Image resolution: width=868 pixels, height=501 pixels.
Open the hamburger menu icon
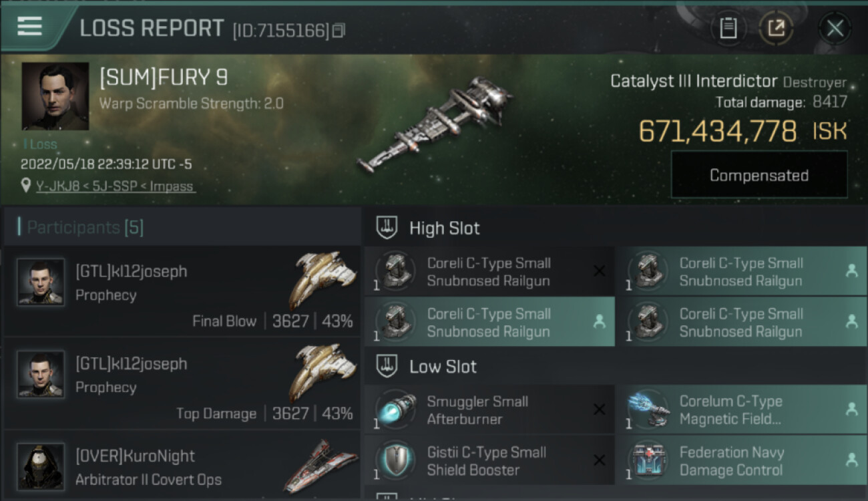click(29, 26)
